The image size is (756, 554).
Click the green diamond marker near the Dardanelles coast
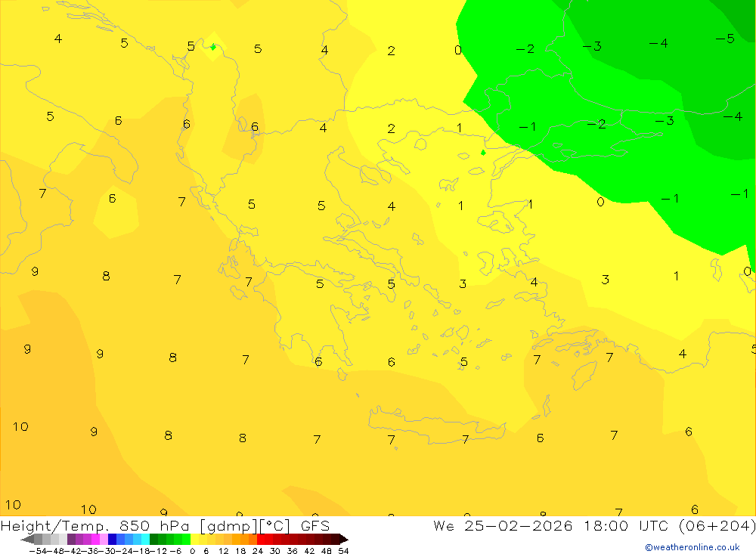tap(483, 153)
